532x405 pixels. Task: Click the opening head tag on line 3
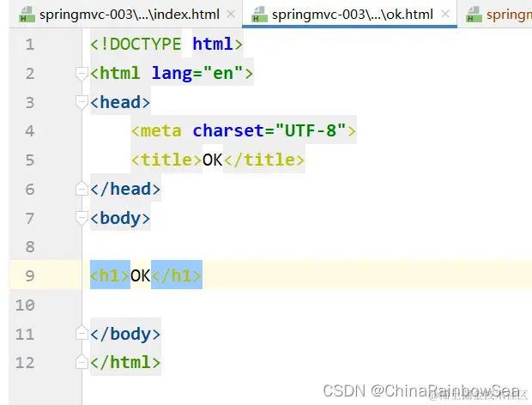coord(120,102)
